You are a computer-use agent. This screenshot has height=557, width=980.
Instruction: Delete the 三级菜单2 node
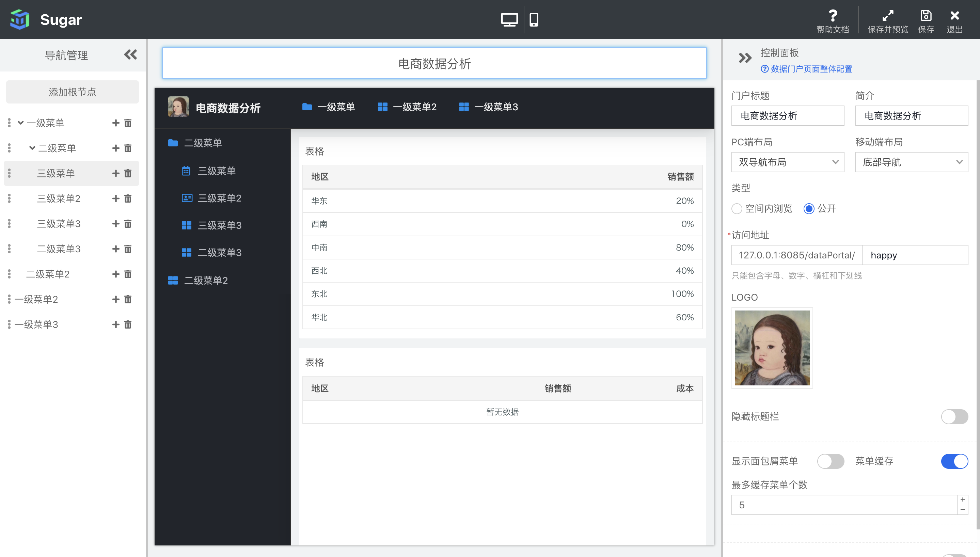(128, 198)
